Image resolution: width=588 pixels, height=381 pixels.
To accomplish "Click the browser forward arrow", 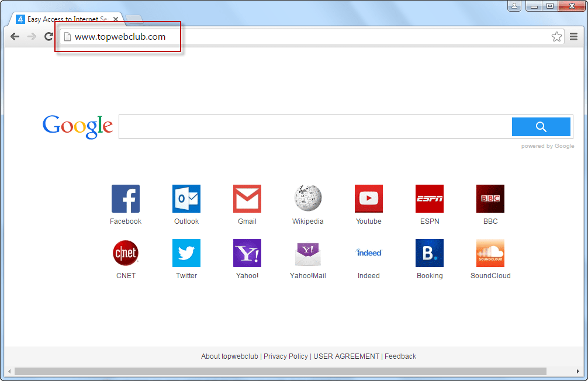I will 32,36.
